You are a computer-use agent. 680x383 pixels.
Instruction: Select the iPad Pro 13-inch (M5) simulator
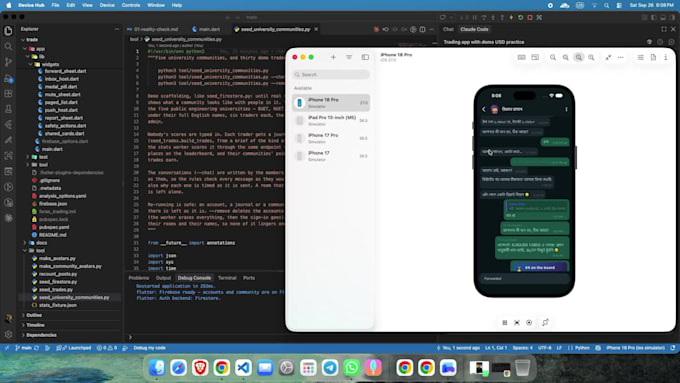[x=331, y=120]
